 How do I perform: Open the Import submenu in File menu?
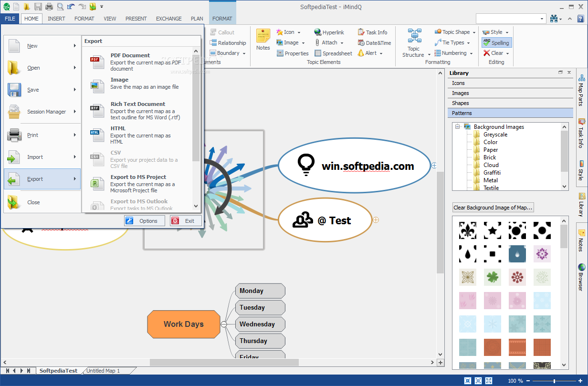(42, 157)
